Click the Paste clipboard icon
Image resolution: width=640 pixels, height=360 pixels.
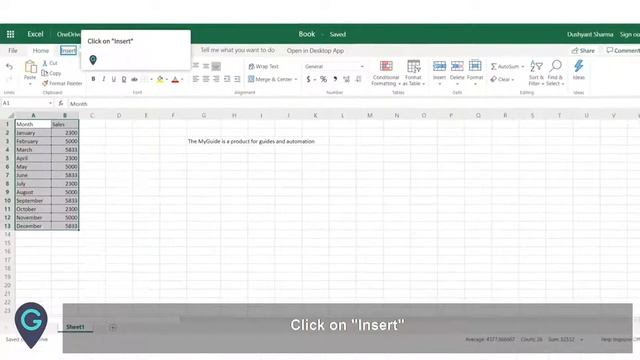(x=30, y=67)
